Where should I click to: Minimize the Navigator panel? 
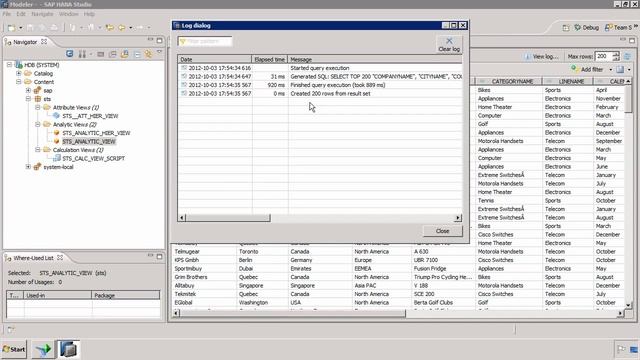click(151, 40)
